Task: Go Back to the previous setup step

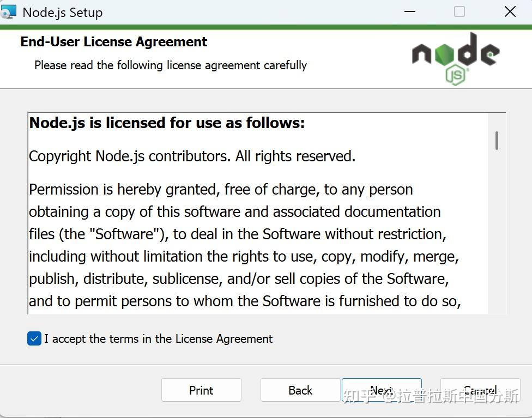Action: click(x=300, y=390)
